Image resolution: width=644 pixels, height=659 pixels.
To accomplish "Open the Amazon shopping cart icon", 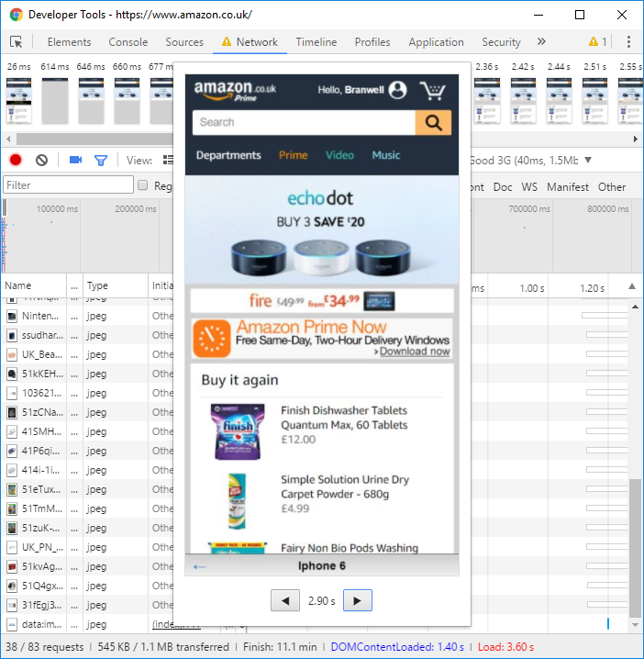I will (433, 90).
